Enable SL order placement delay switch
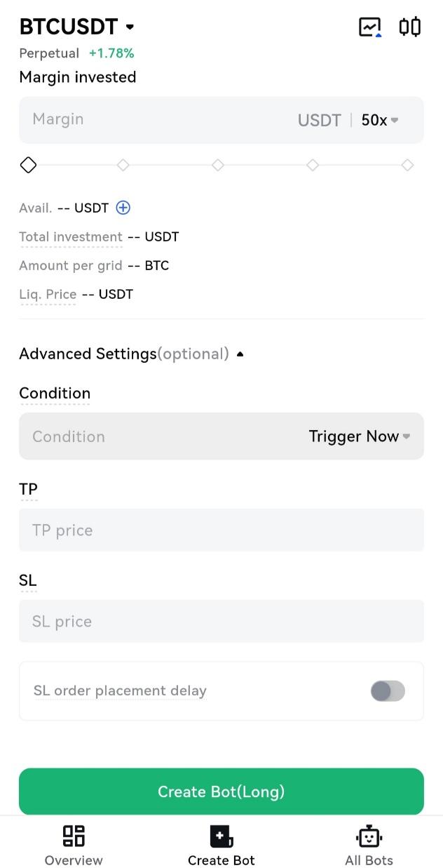 coord(388,691)
